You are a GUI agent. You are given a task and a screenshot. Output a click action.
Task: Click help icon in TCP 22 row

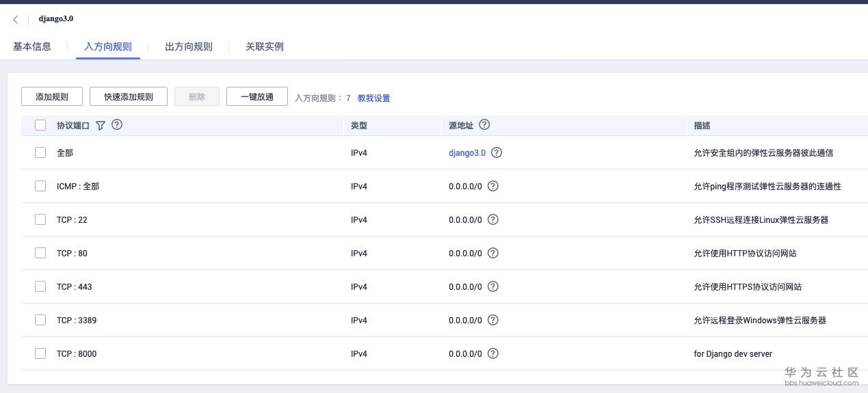pyautogui.click(x=493, y=219)
